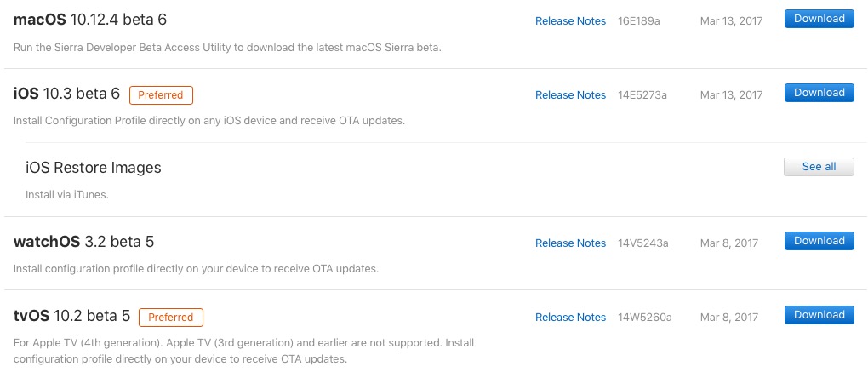Select the iOS 10.3 beta 6 heading
Image resolution: width=868 pixels, height=378 pixels.
[66, 94]
